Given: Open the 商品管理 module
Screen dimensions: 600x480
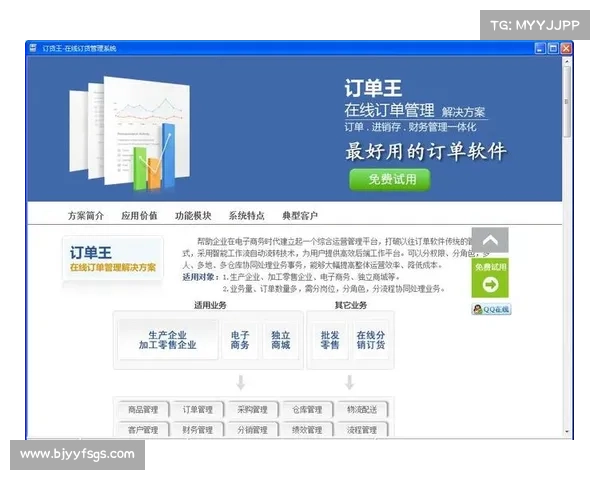Looking at the screenshot, I should pyautogui.click(x=143, y=410).
